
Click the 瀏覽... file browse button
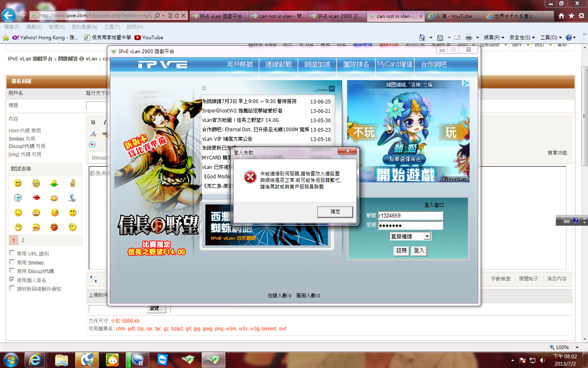156,309
